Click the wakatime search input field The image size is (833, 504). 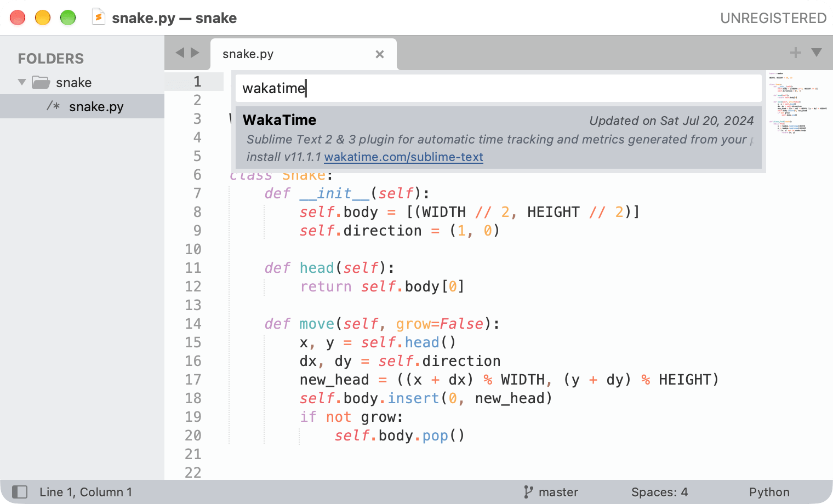[x=499, y=88]
